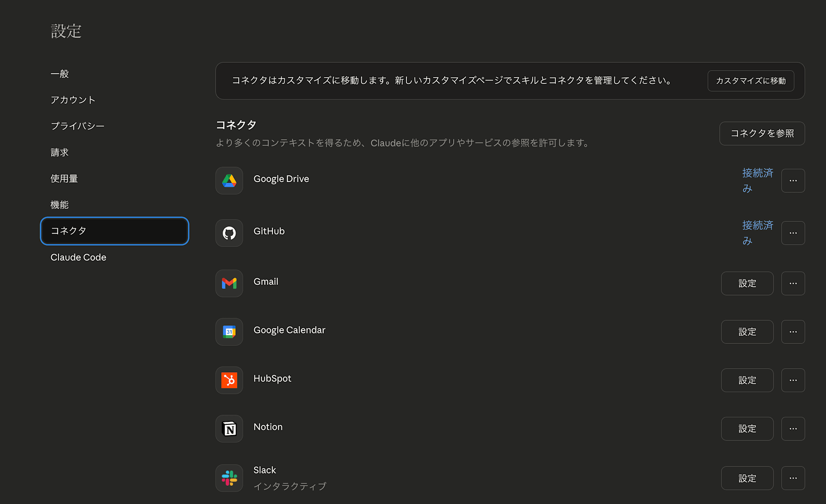Screen dimensions: 826x504
Task: Click the GitHub octocat icon
Action: (229, 233)
